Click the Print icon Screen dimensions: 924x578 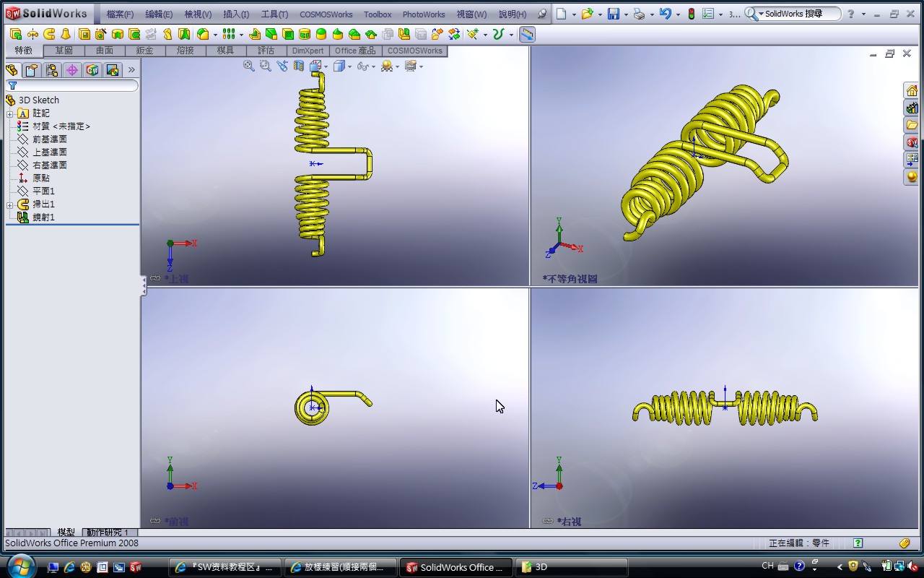pyautogui.click(x=639, y=14)
